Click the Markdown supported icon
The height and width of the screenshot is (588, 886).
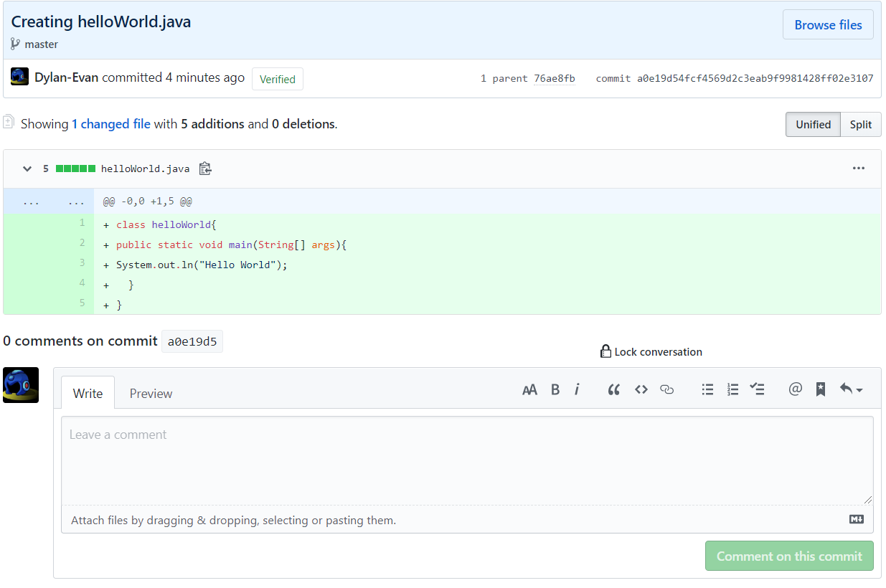click(856, 519)
